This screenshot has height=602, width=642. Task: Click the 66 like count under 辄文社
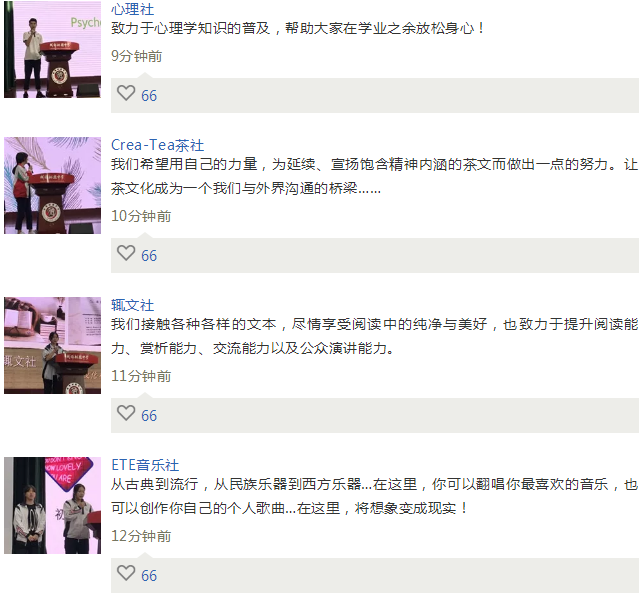point(149,416)
